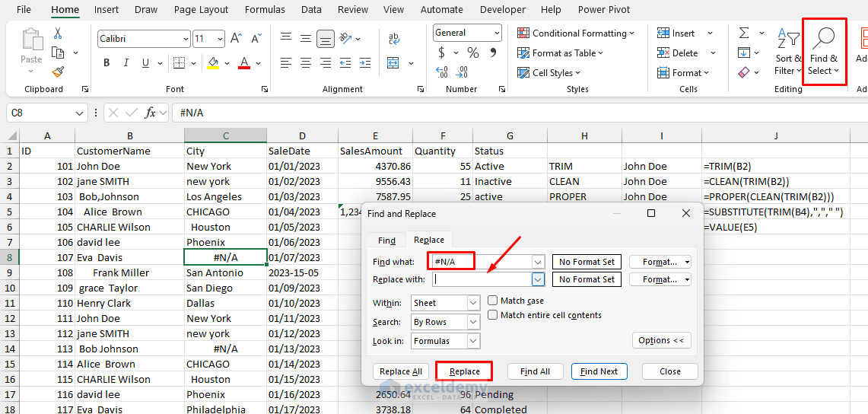The image size is (868, 414).
Task: Click Options << button
Action: [662, 340]
